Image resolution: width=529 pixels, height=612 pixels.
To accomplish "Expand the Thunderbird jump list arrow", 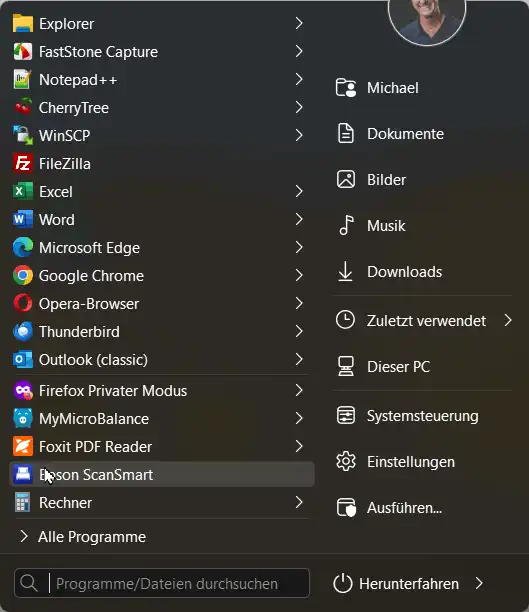I will 299,331.
